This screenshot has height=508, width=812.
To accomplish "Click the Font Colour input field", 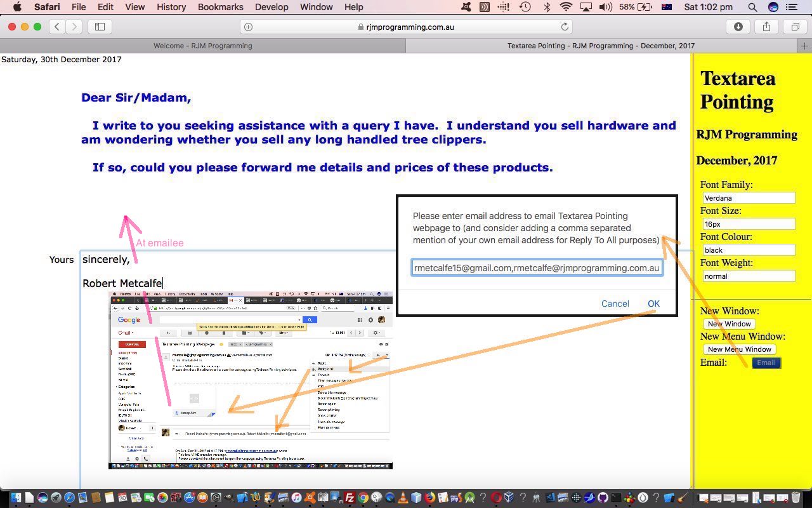I will pyautogui.click(x=749, y=250).
